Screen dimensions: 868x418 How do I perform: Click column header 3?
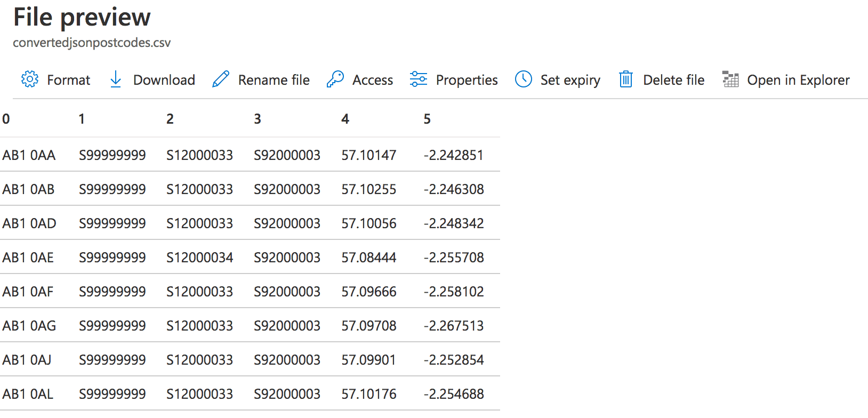tap(258, 119)
